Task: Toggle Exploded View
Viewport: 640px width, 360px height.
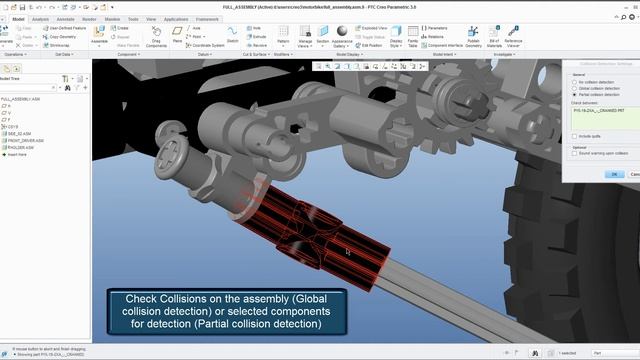Action: (x=371, y=28)
